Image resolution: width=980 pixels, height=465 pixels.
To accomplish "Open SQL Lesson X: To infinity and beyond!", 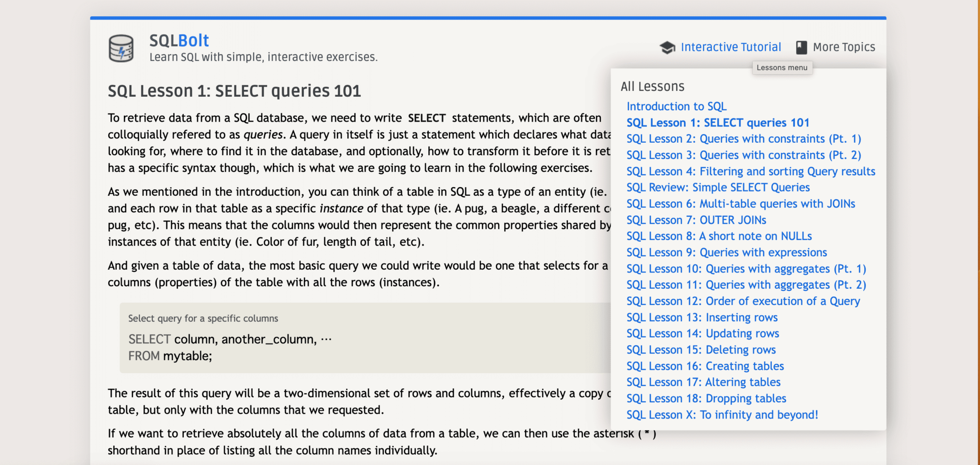I will [x=722, y=415].
